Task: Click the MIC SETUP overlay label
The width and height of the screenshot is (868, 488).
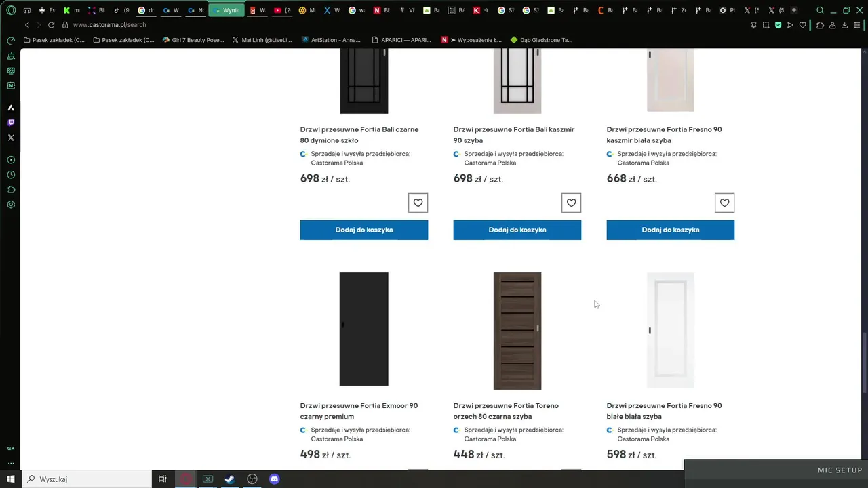Action: (x=840, y=470)
